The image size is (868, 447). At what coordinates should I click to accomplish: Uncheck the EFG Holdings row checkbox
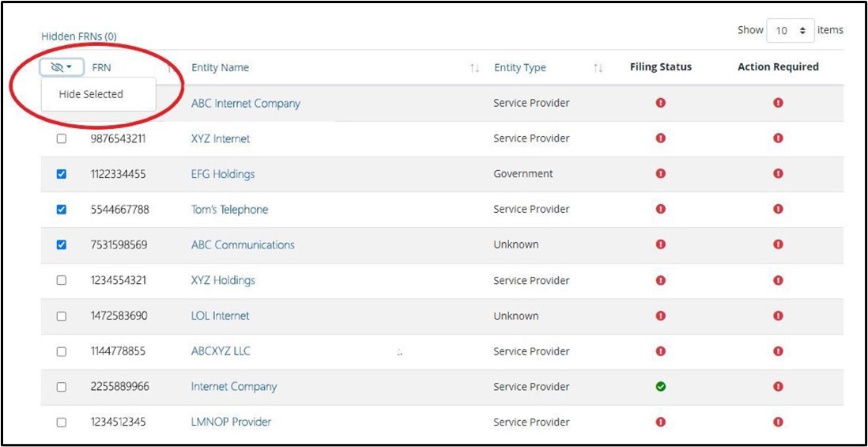tap(62, 174)
